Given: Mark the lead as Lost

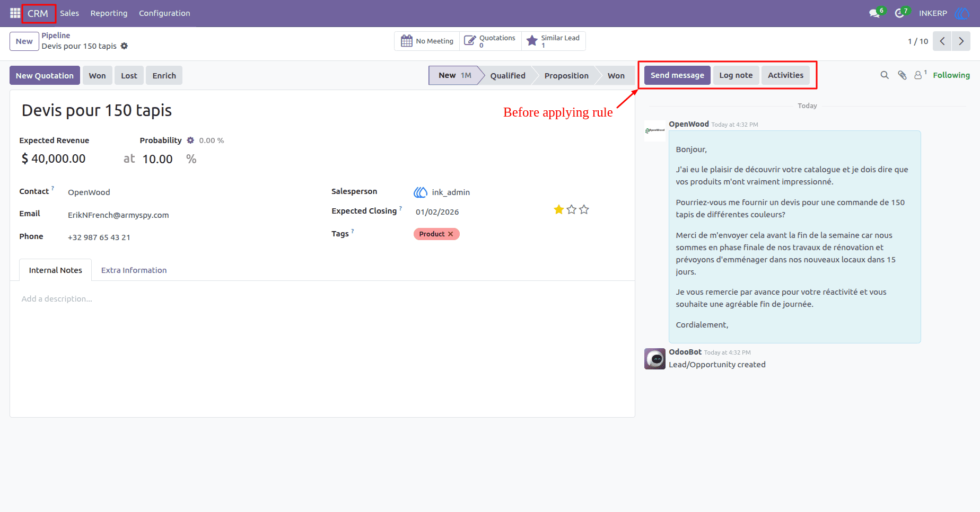Looking at the screenshot, I should coord(129,75).
